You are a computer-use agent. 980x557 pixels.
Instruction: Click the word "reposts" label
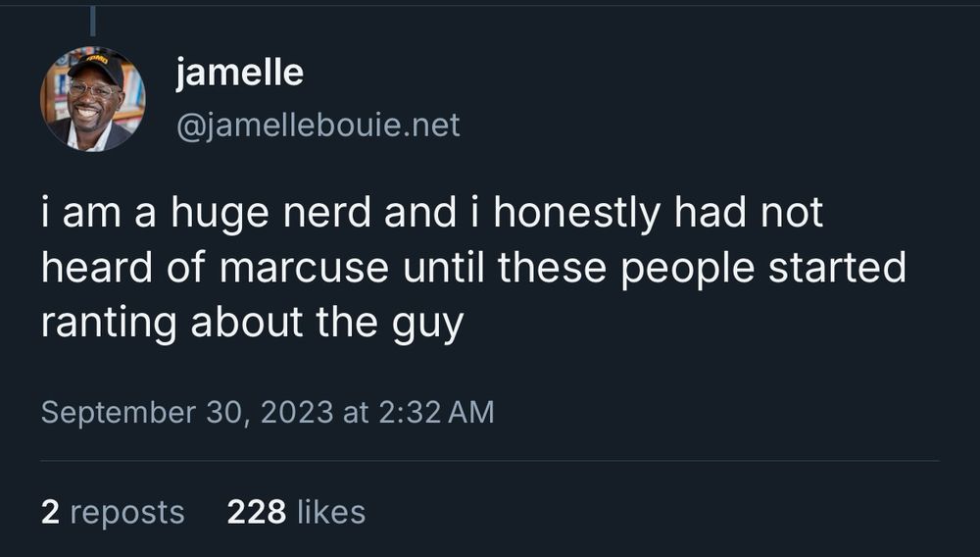pos(127,512)
